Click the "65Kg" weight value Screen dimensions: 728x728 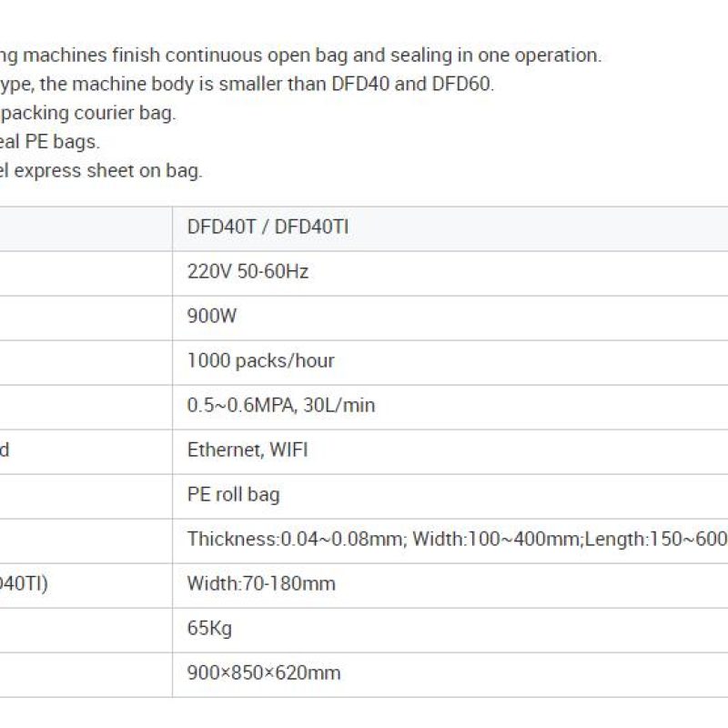click(x=209, y=629)
